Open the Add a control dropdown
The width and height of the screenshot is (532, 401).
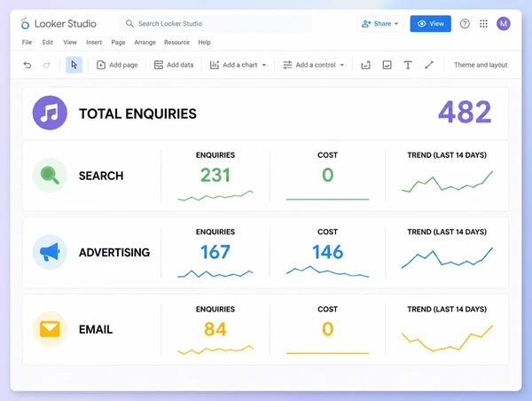coord(314,65)
